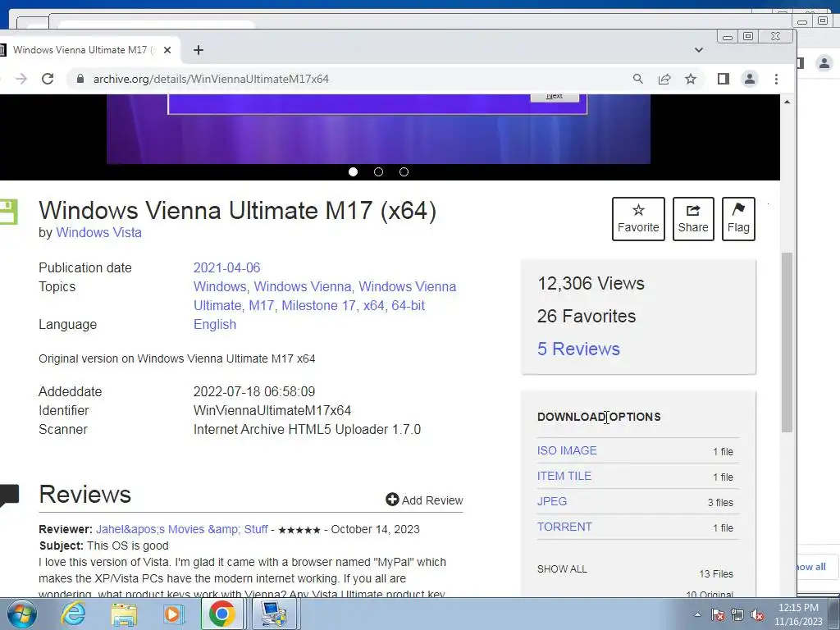Click the software floppy disk icon
The height and width of the screenshot is (630, 840).
[8, 212]
